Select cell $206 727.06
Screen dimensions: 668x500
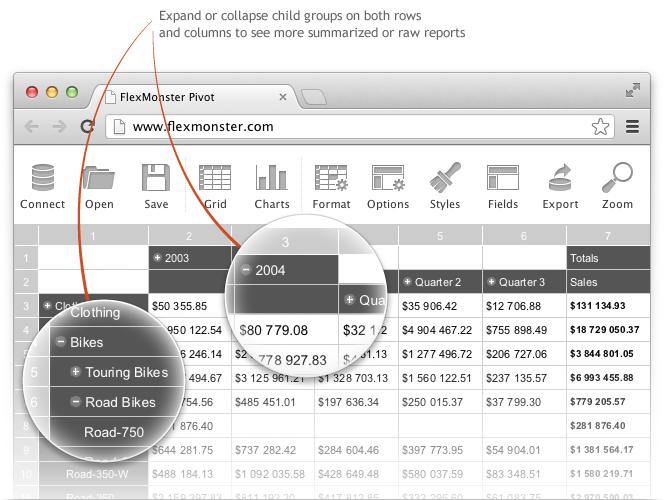point(524,354)
